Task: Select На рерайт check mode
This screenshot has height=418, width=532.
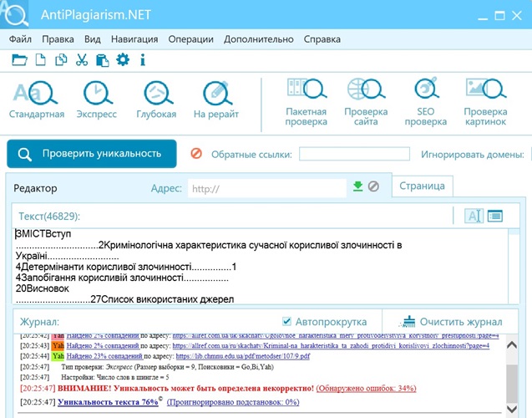Action: coord(216,99)
